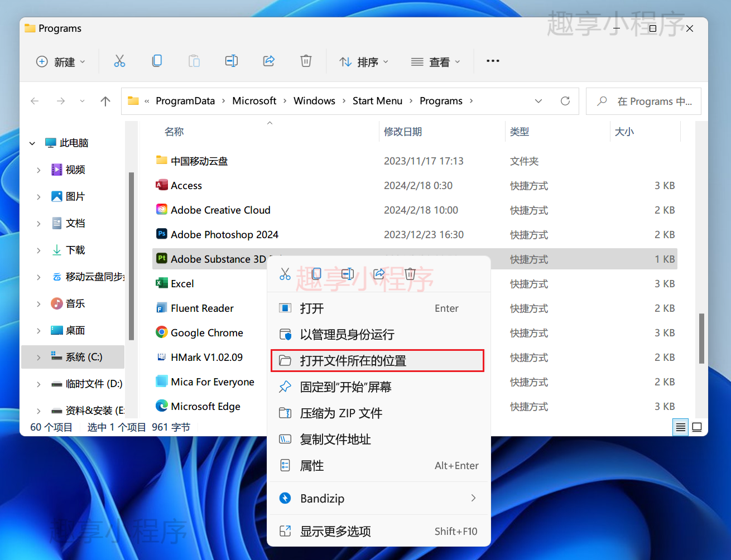
Task: Click ProgramData in the address breadcrumb
Action: tap(185, 101)
